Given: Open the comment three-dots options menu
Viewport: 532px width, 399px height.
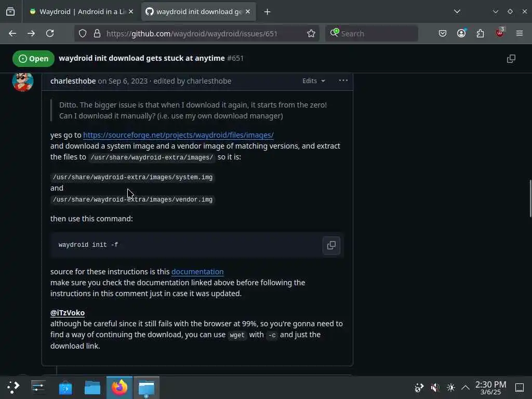Looking at the screenshot, I should [343, 81].
